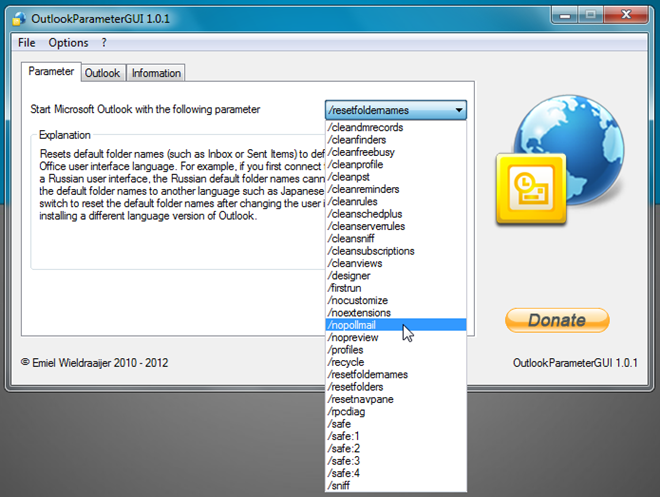
Task: Select the /sniff option
Action: tap(396, 486)
